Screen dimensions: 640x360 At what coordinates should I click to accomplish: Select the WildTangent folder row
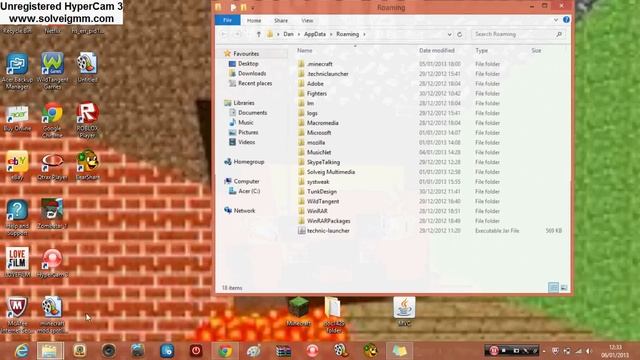pos(431,201)
